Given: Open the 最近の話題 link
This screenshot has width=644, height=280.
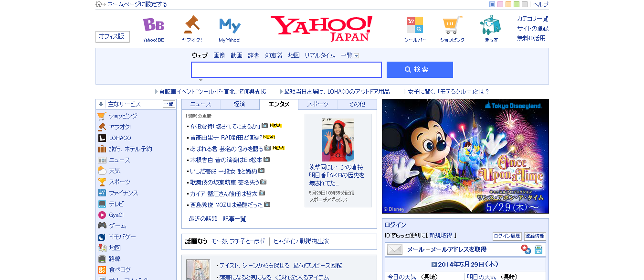Looking at the screenshot, I should 203,219.
